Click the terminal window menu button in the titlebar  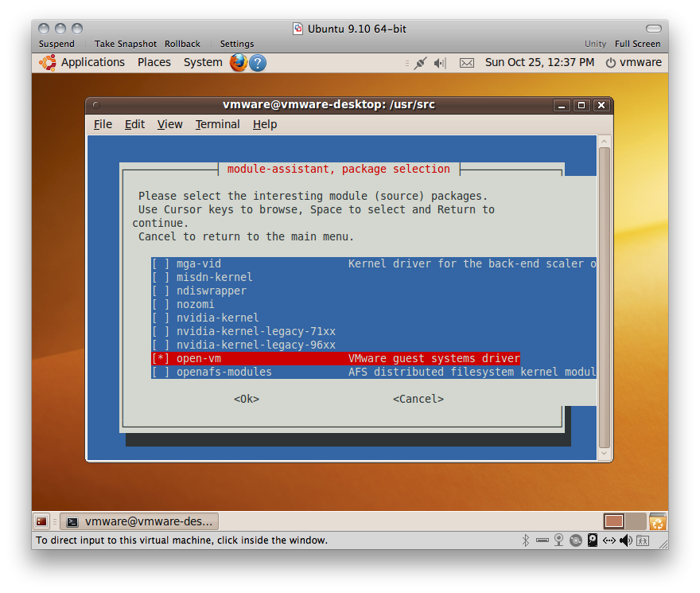pyautogui.click(x=96, y=105)
